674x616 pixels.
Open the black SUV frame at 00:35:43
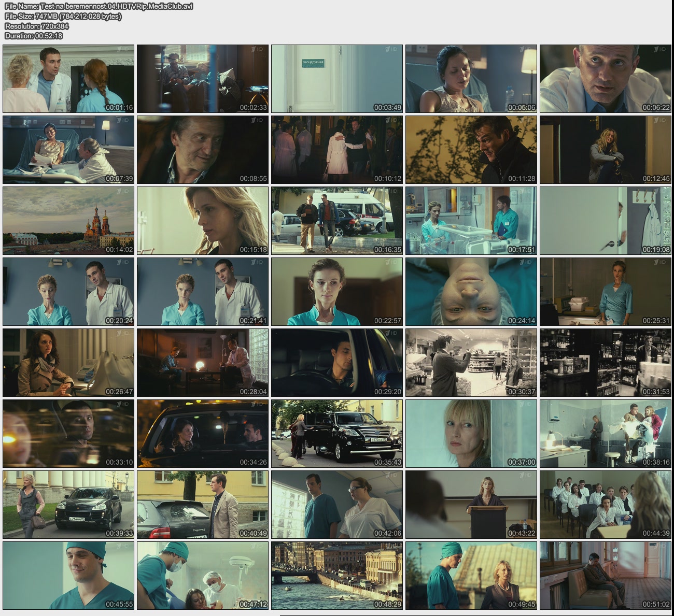coord(337,434)
